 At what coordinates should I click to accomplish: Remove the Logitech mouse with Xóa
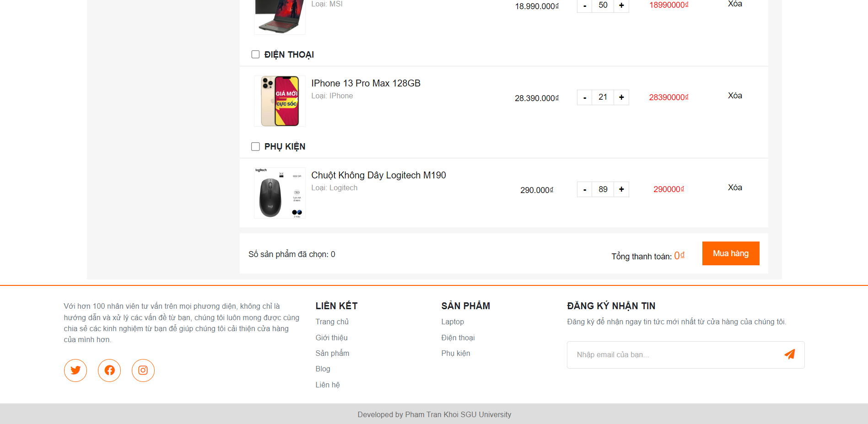pos(734,187)
